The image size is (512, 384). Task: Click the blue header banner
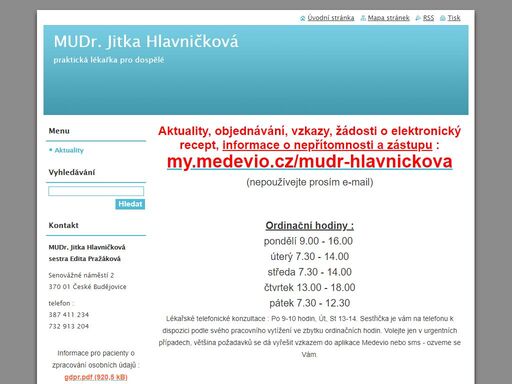(256, 87)
